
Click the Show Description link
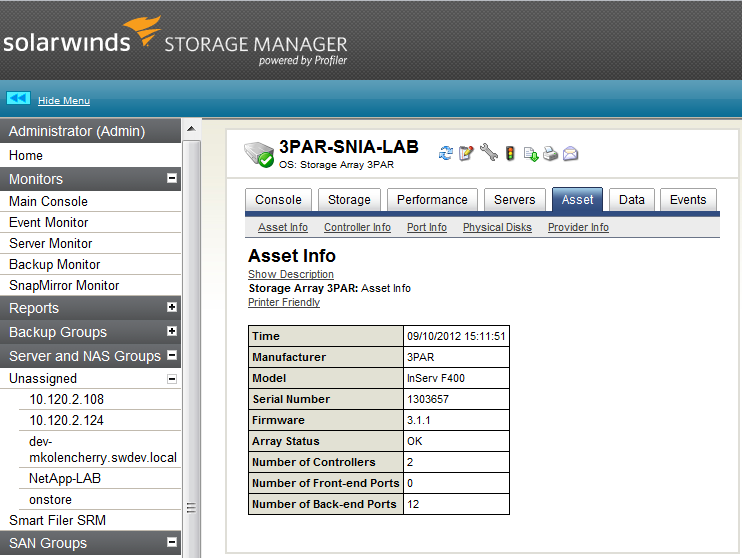tap(291, 274)
